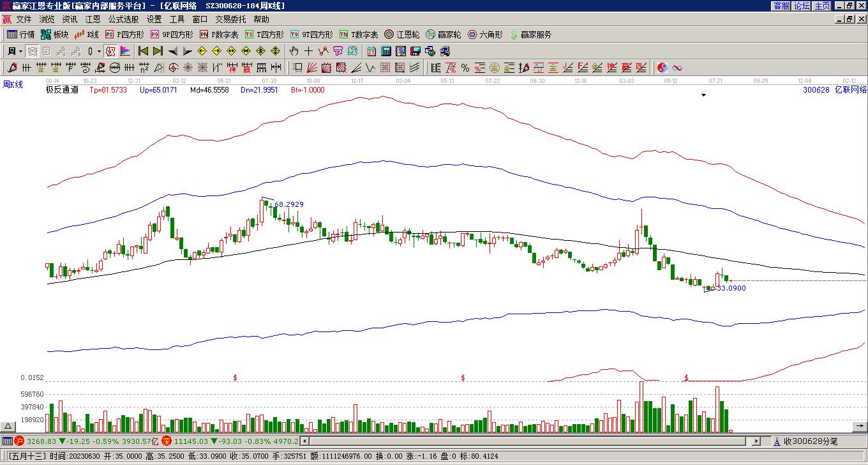868x465 pixels.
Task: Click the 主页 homepage button
Action: click(822, 6)
